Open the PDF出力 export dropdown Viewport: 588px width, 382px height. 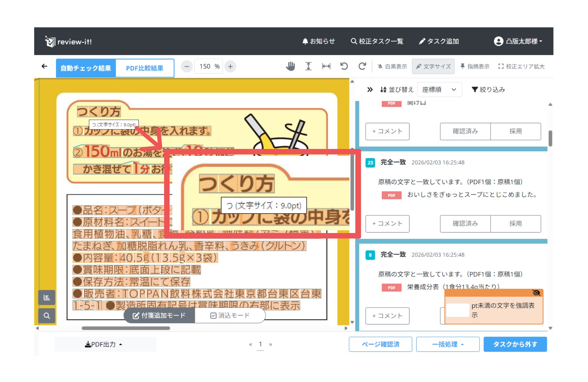104,344
